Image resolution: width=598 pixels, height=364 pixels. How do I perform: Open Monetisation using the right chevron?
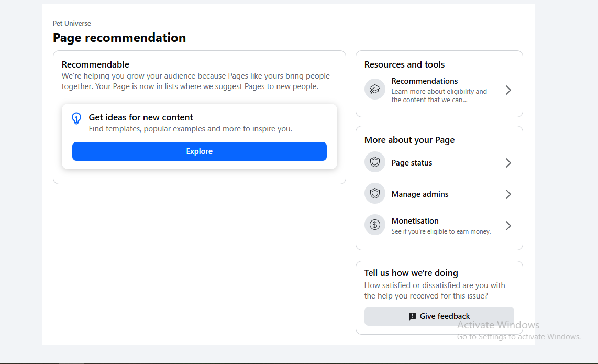pyautogui.click(x=508, y=226)
